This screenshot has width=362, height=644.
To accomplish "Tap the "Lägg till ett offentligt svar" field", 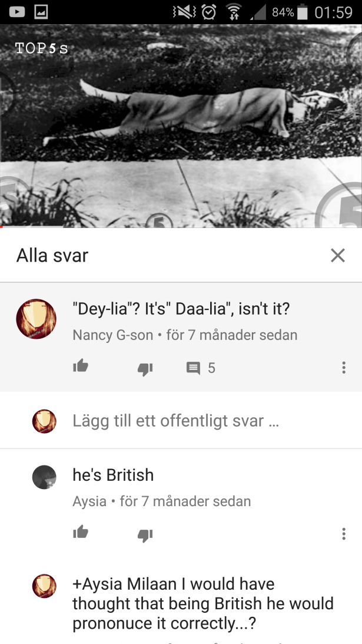I will 175,421.
